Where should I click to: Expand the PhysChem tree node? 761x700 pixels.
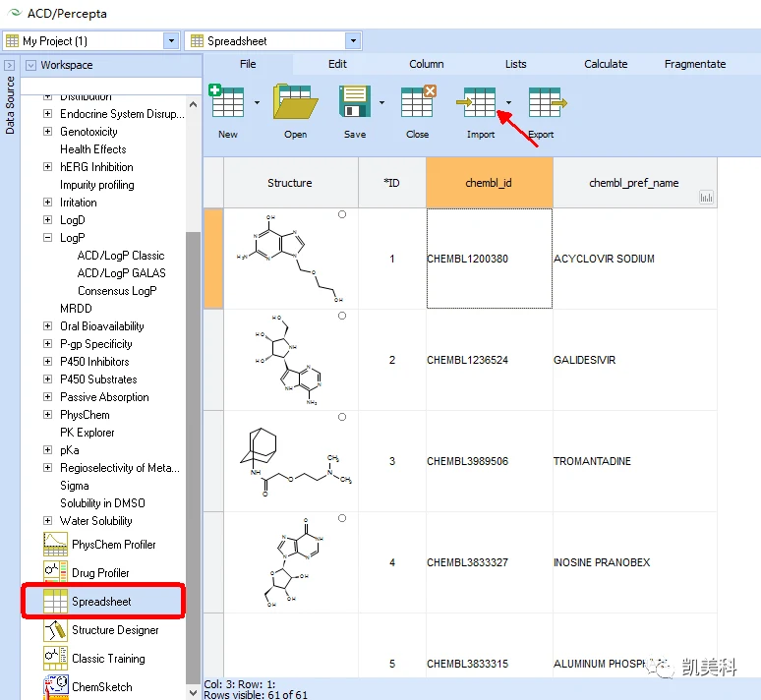(x=47, y=414)
